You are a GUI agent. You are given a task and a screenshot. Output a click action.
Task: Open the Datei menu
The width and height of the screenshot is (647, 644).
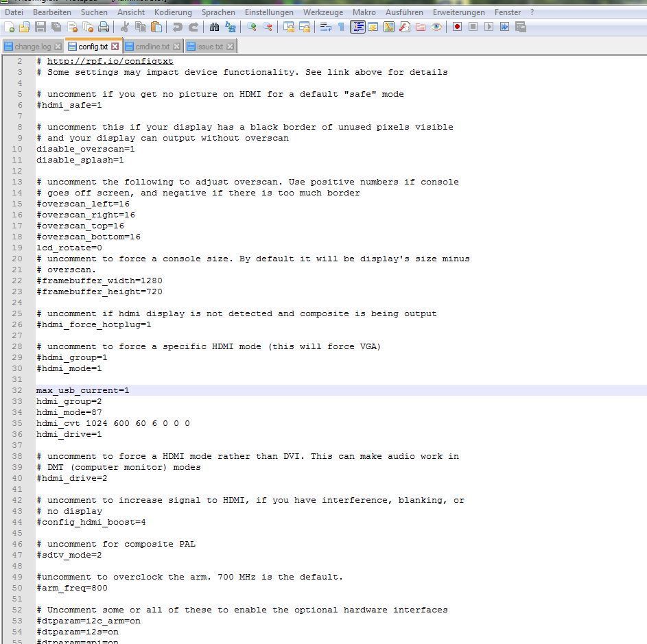click(x=14, y=12)
